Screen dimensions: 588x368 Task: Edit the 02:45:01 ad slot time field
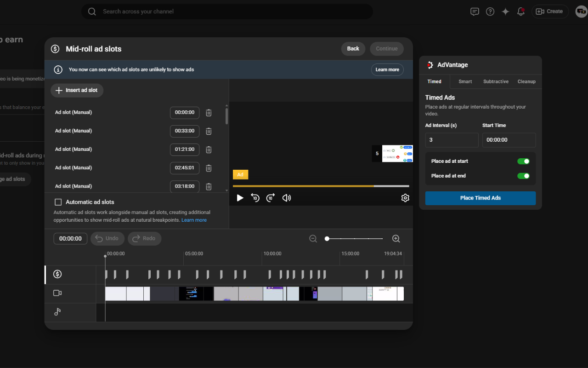tap(185, 168)
